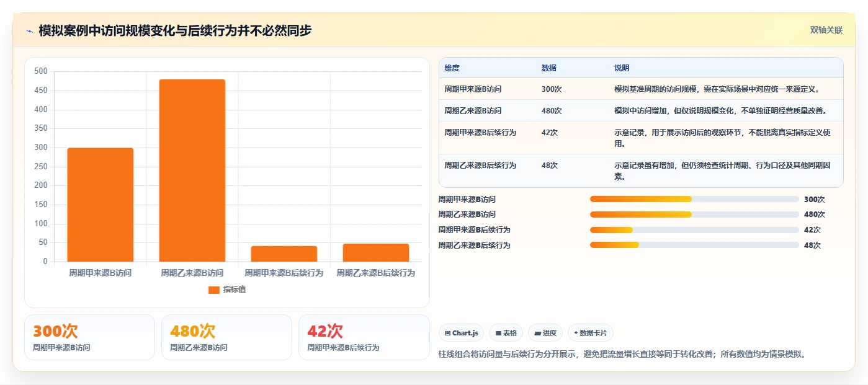Click description starting 模拟基准周期的访问规模
This screenshot has height=385, width=868.
click(717, 89)
